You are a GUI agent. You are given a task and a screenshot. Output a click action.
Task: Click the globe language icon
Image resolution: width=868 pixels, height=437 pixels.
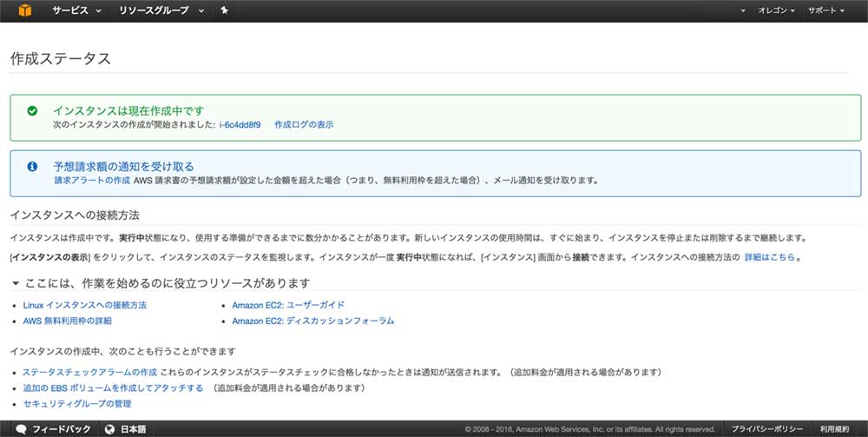coord(110,429)
